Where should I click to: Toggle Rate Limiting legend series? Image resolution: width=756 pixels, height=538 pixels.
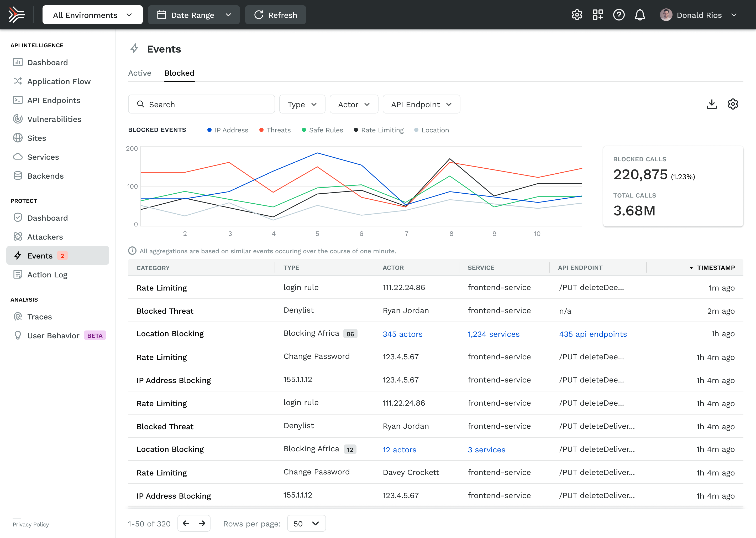(x=379, y=130)
